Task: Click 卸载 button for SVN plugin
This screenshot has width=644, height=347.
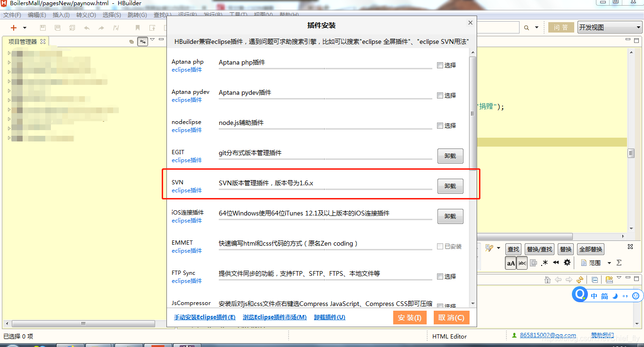Action: (x=450, y=186)
